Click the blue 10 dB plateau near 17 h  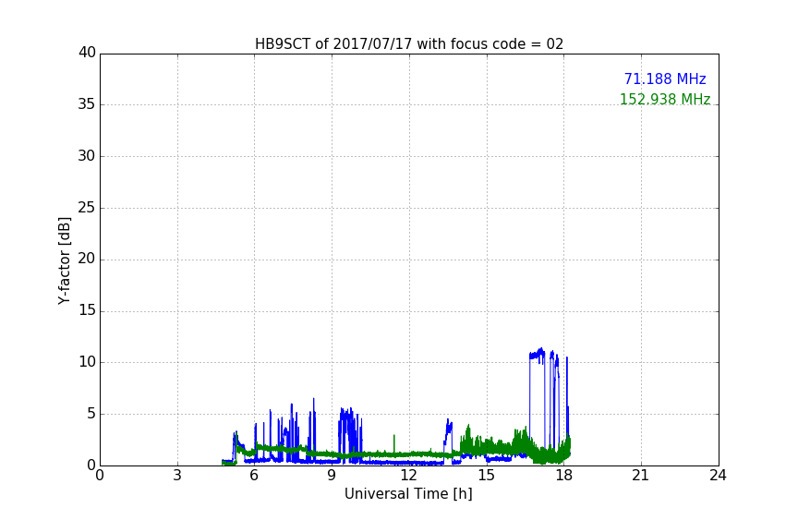pos(537,355)
